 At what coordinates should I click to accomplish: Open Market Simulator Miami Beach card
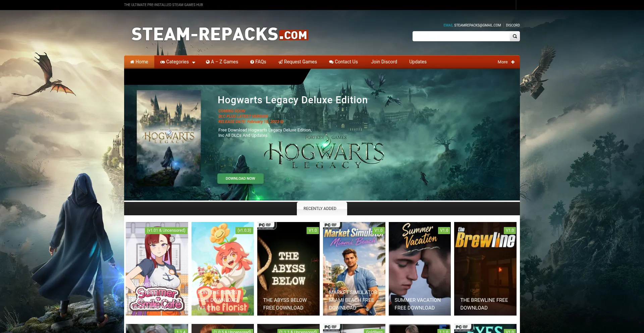click(x=354, y=269)
